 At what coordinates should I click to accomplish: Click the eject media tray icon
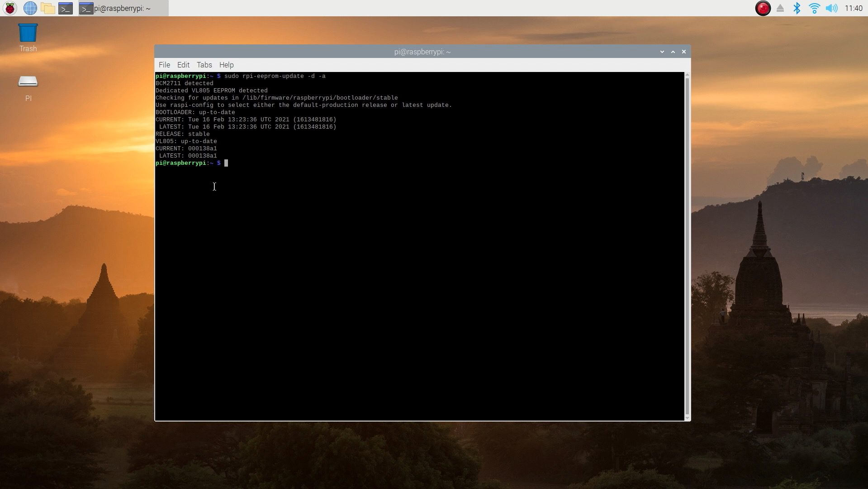780,8
